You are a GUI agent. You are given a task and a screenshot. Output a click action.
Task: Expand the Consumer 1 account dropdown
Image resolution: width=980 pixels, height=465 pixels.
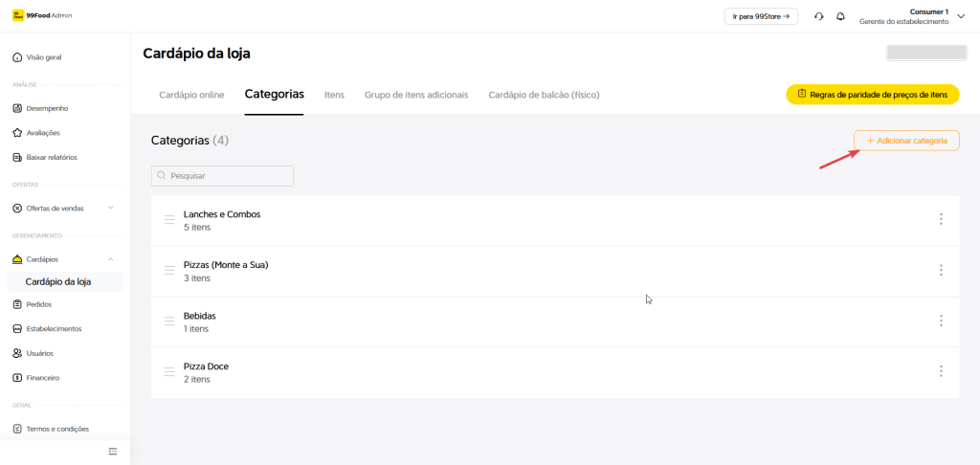[x=961, y=16]
